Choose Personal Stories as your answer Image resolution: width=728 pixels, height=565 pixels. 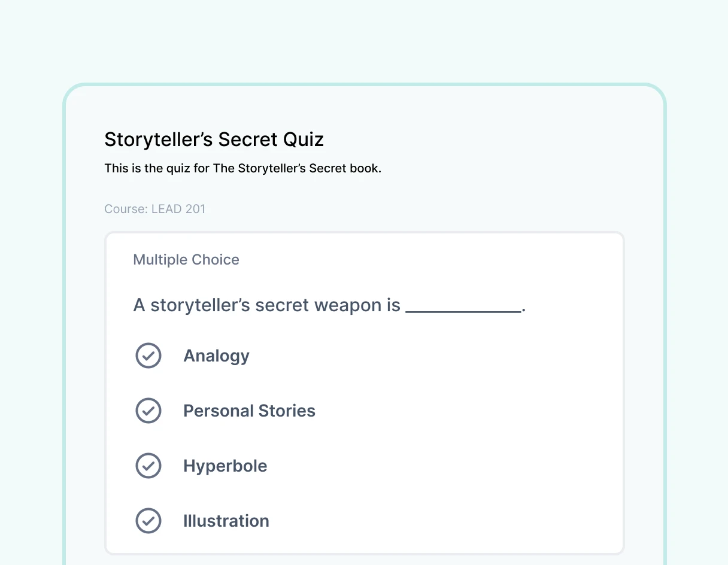pyautogui.click(x=249, y=411)
